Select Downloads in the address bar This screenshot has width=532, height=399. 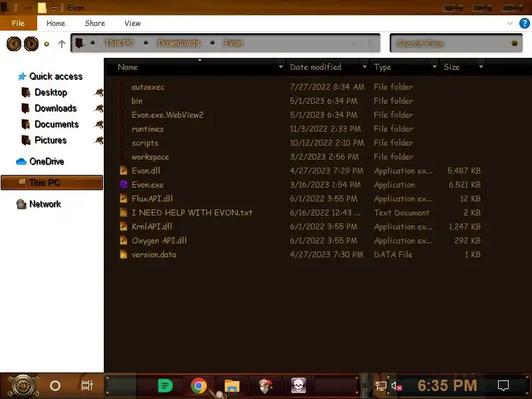179,43
